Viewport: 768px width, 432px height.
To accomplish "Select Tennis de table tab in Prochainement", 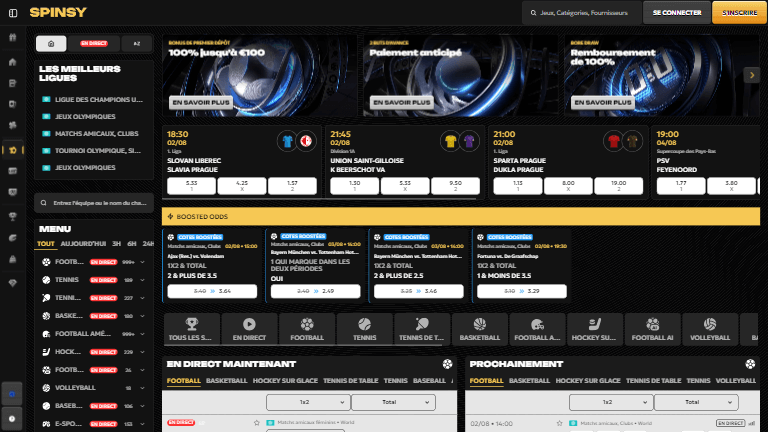I will tap(653, 381).
